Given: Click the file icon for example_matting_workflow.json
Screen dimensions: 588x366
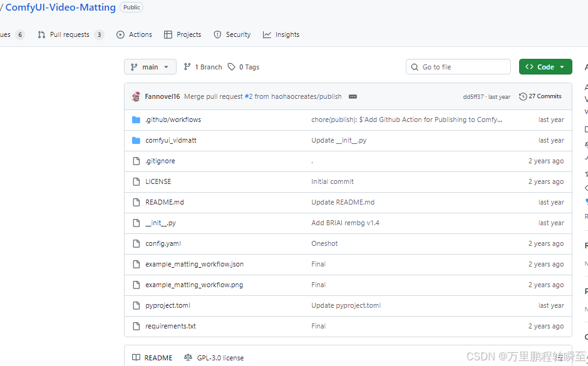Looking at the screenshot, I should tap(137, 264).
